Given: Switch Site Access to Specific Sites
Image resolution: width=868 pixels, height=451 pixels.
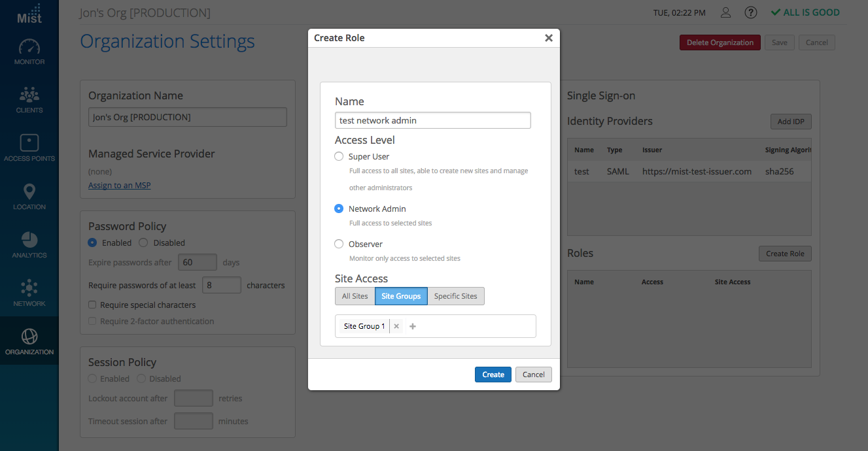Looking at the screenshot, I should pos(455,296).
